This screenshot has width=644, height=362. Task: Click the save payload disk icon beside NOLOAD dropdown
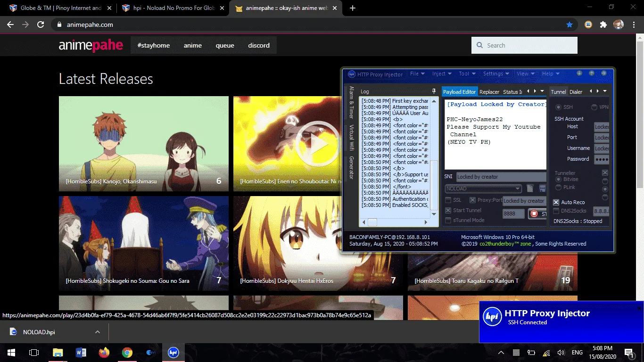542,189
